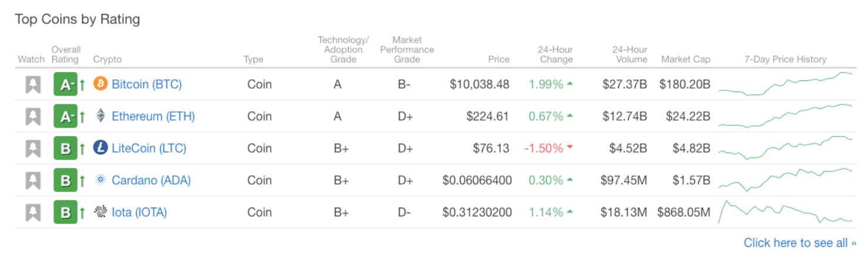Toggle watch bookmark for Ethereum
The image size is (868, 258).
point(33,117)
